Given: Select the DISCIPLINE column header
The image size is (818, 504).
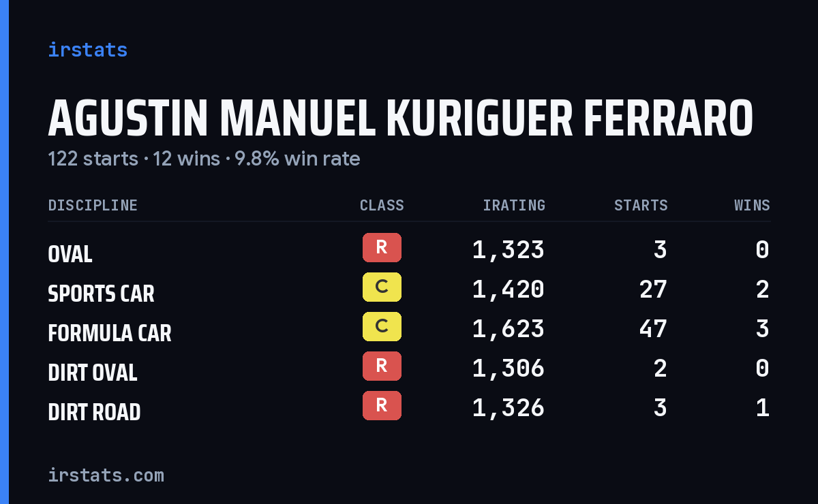Looking at the screenshot, I should [93, 205].
